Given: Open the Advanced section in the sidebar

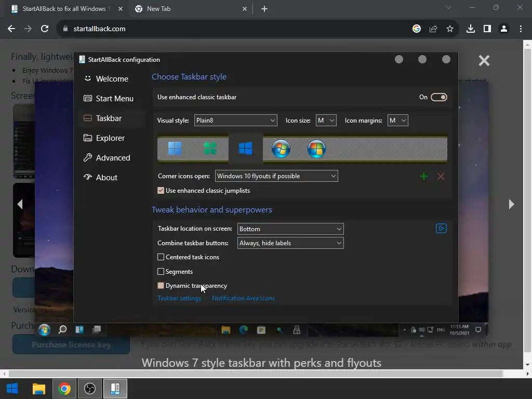Looking at the screenshot, I should click(112, 157).
